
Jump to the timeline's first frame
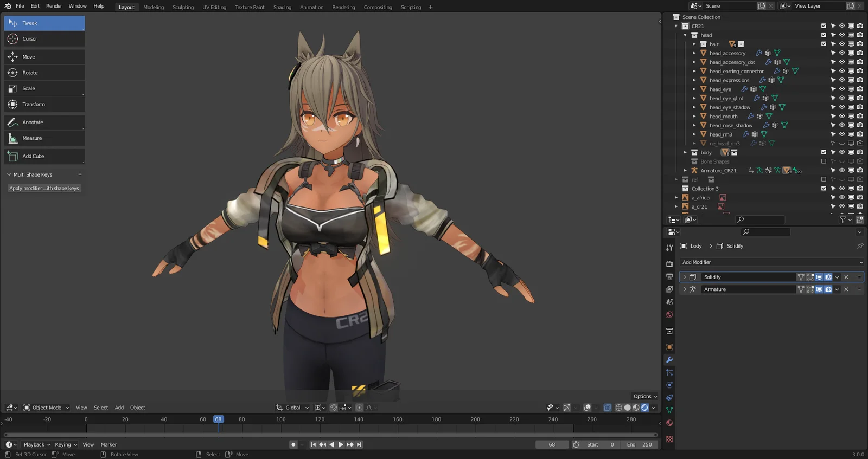[x=313, y=444]
